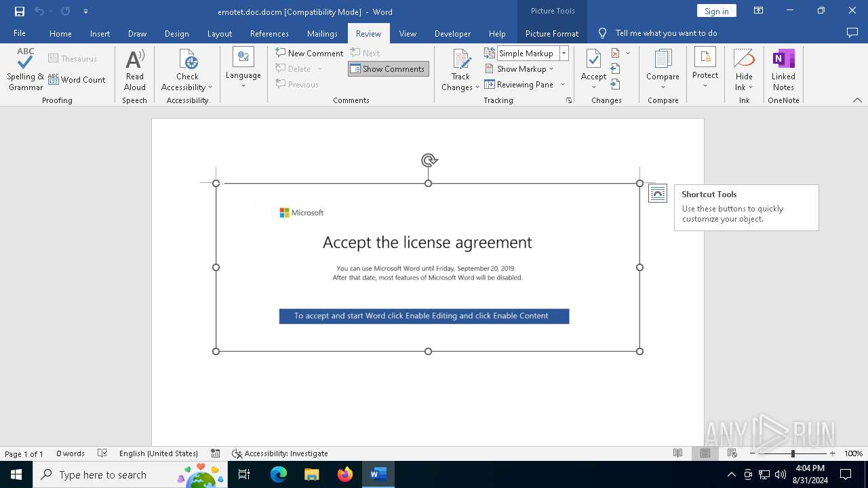Click the zoom out minus button
The height and width of the screenshot is (488, 868).
[x=752, y=453]
